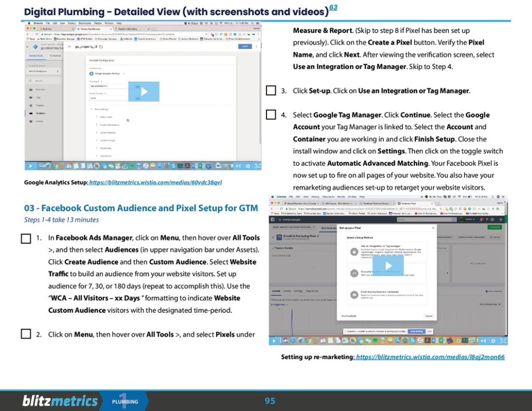Tick the checkbox for step 2
532x411 pixels.
point(26,334)
